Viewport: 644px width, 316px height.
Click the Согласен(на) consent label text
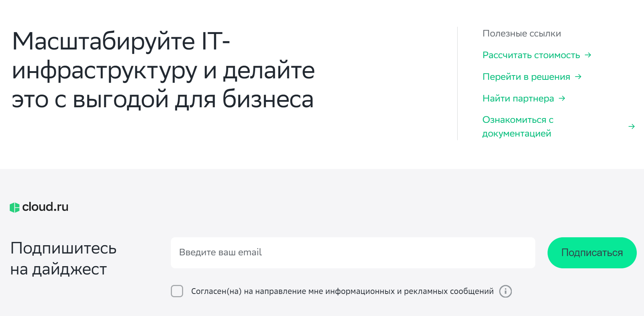342,291
